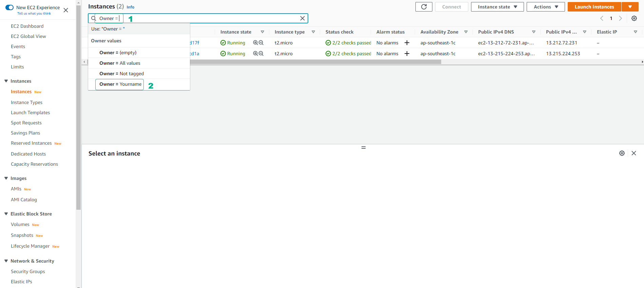Select Owner = All values option
The height and width of the screenshot is (288, 644).
tap(139, 63)
